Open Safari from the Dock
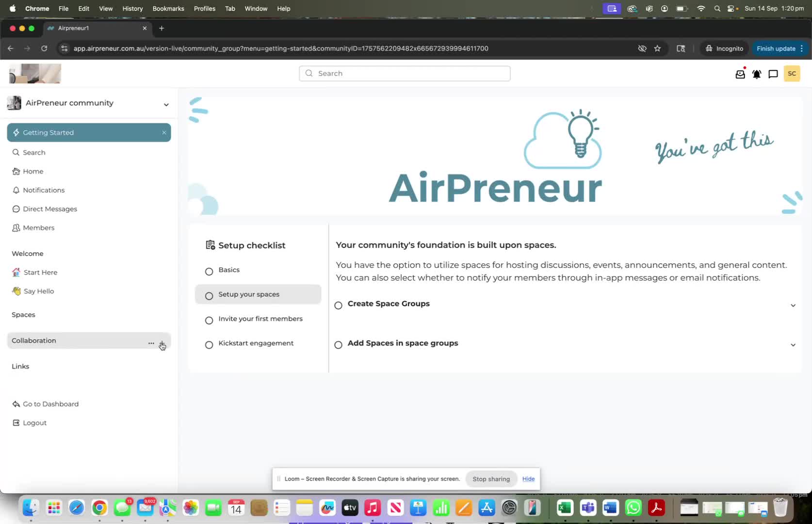 point(76,508)
